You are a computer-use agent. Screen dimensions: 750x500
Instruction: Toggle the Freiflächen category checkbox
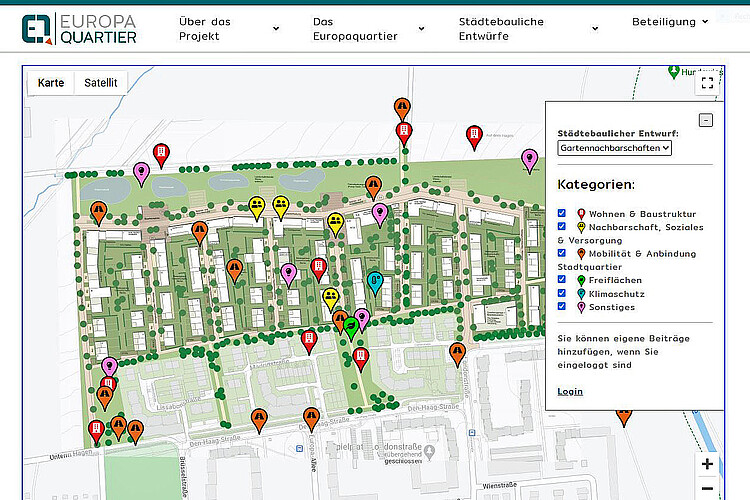click(x=562, y=281)
